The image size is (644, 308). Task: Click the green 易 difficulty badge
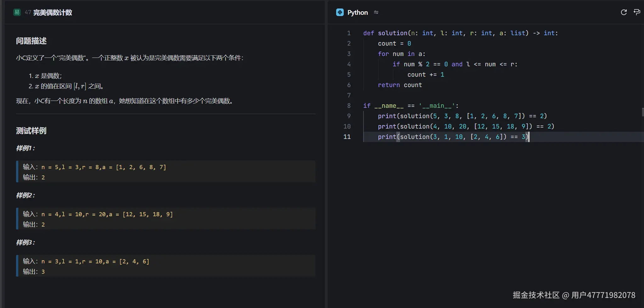pyautogui.click(x=17, y=12)
